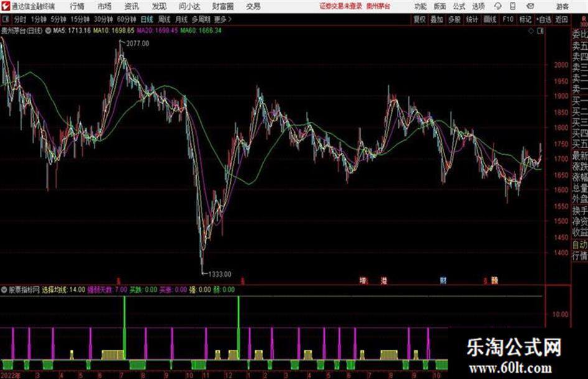Click the 2077.00 high price label
The height and width of the screenshot is (379, 588).
point(138,44)
